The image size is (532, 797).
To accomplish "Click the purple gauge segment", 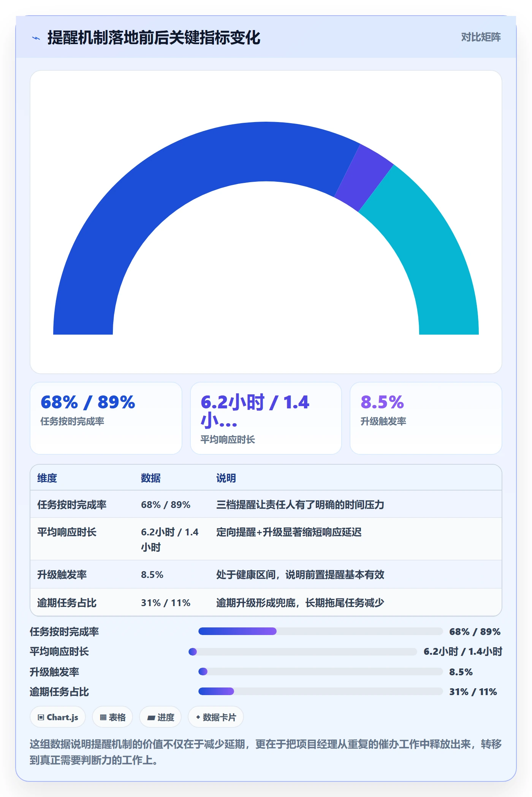I will [x=364, y=177].
